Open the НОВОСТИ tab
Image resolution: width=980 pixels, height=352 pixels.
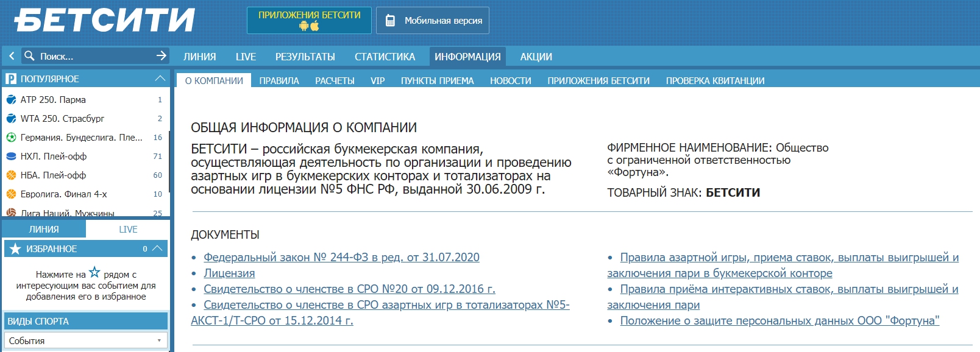click(511, 80)
